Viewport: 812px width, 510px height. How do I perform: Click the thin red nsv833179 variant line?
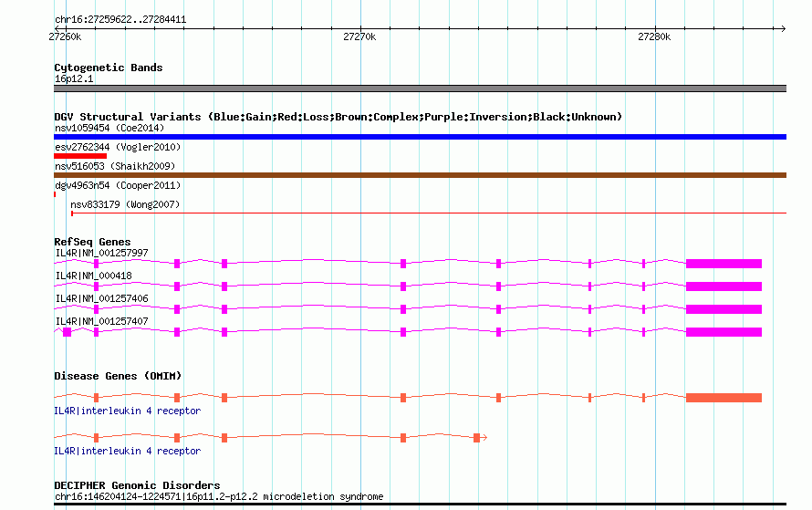click(429, 213)
